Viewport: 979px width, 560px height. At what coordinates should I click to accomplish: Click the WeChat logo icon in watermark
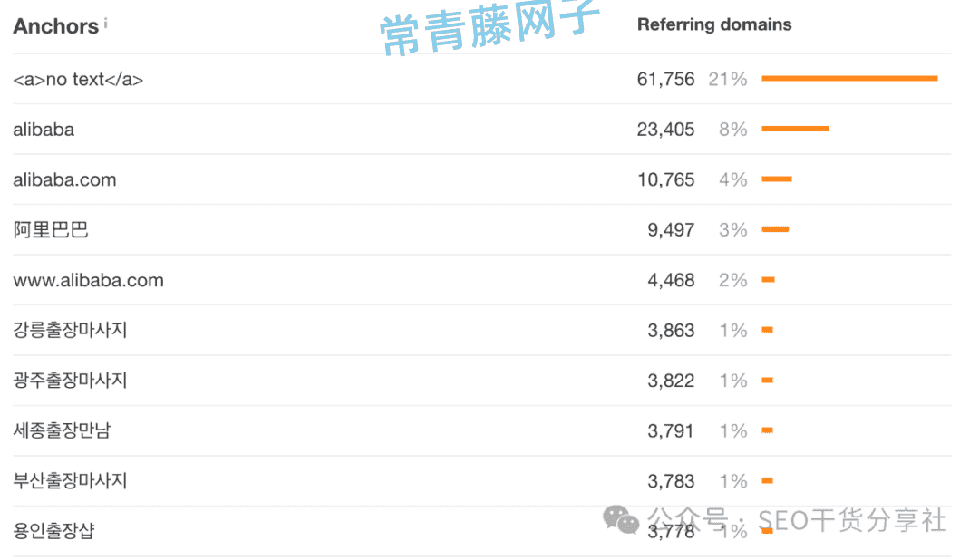tap(622, 519)
